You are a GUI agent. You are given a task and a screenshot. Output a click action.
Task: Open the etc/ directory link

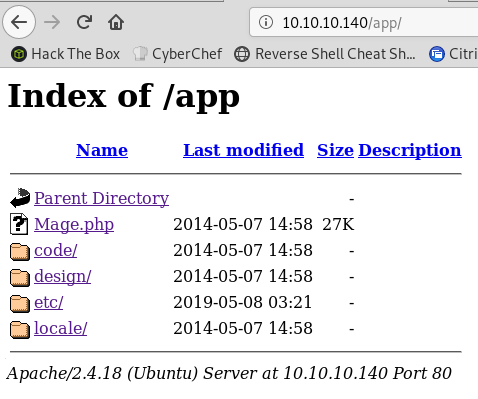coord(49,302)
